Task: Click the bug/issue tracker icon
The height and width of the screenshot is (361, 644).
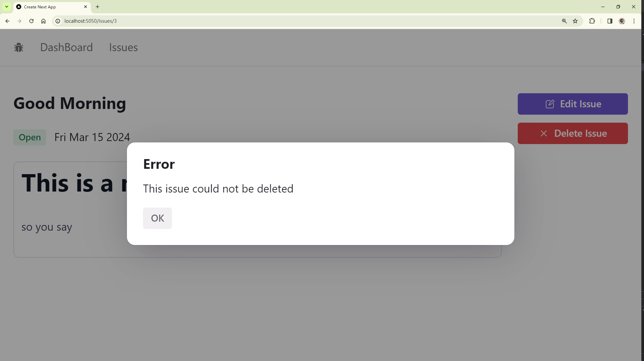Action: click(x=19, y=47)
